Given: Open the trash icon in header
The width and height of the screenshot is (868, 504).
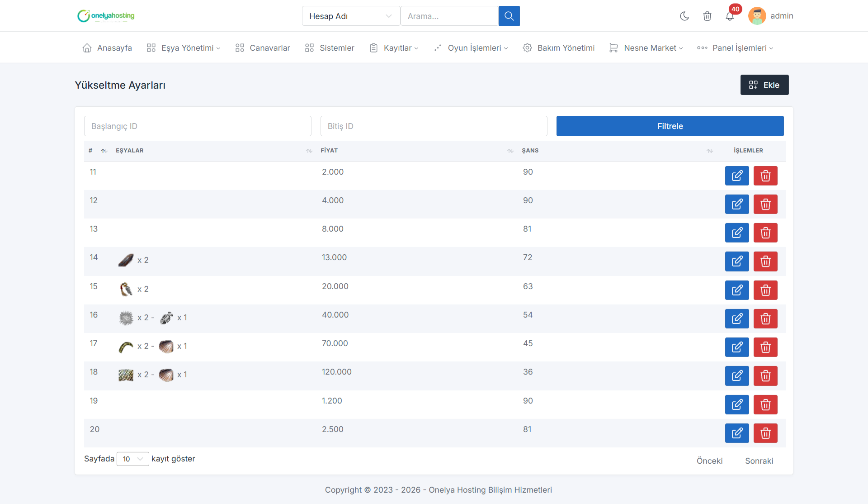Looking at the screenshot, I should click(x=707, y=16).
